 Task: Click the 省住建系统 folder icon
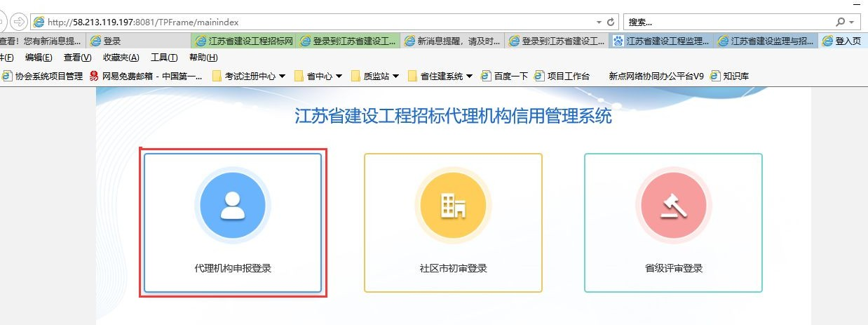click(413, 76)
